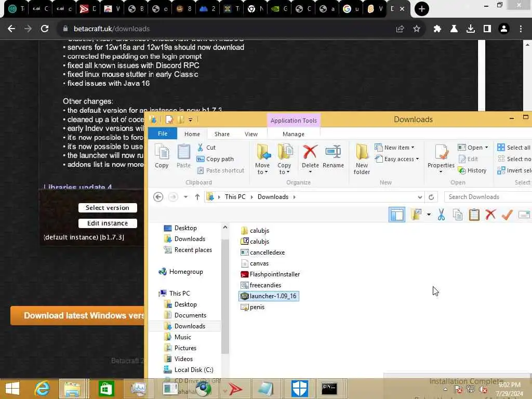Click the Select version button

click(108, 208)
